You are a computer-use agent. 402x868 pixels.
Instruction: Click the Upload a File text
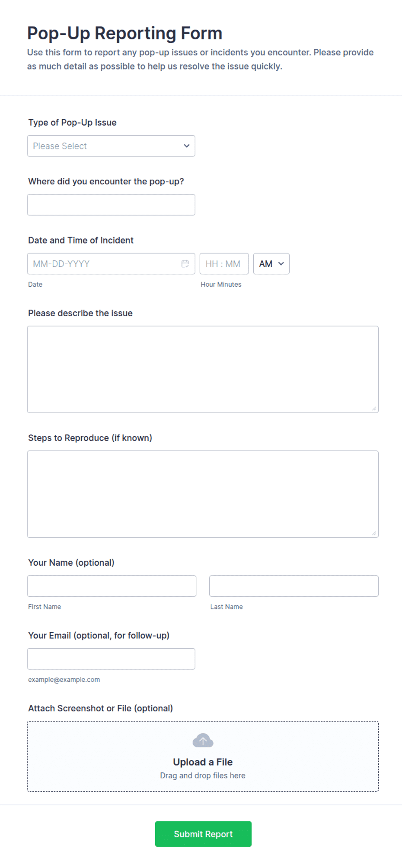point(203,762)
